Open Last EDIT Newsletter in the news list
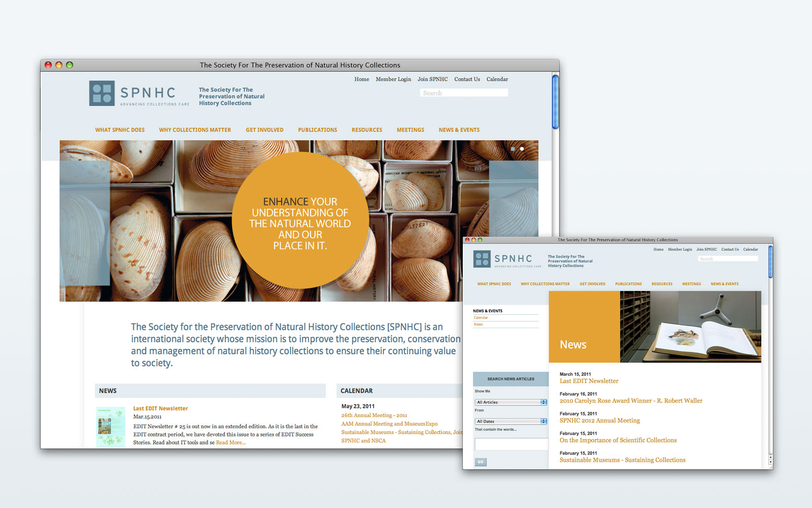 click(x=589, y=381)
